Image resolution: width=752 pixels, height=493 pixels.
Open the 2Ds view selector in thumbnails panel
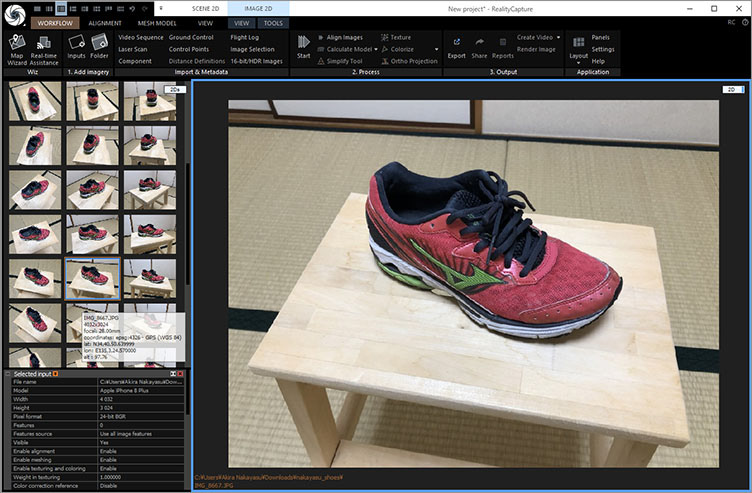pyautogui.click(x=175, y=90)
